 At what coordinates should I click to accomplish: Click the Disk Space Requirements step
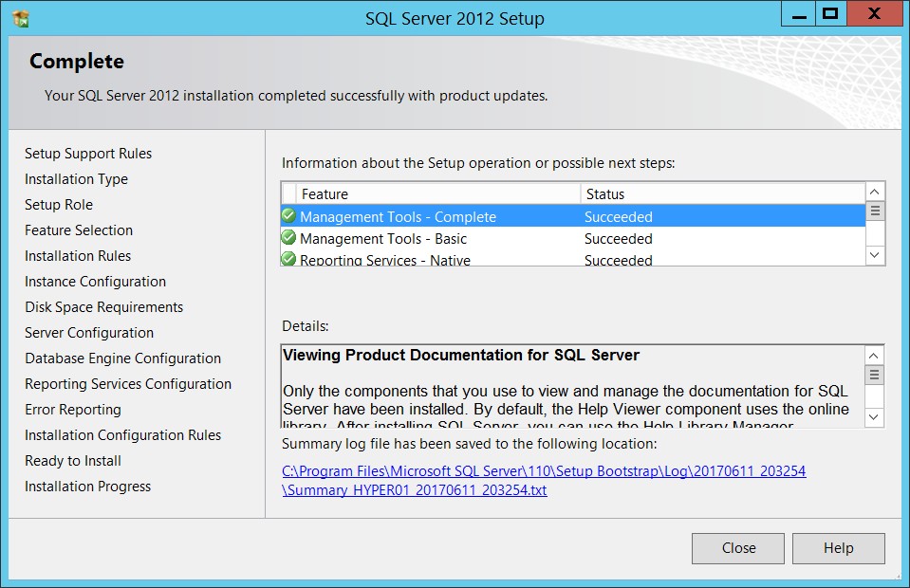coord(103,306)
